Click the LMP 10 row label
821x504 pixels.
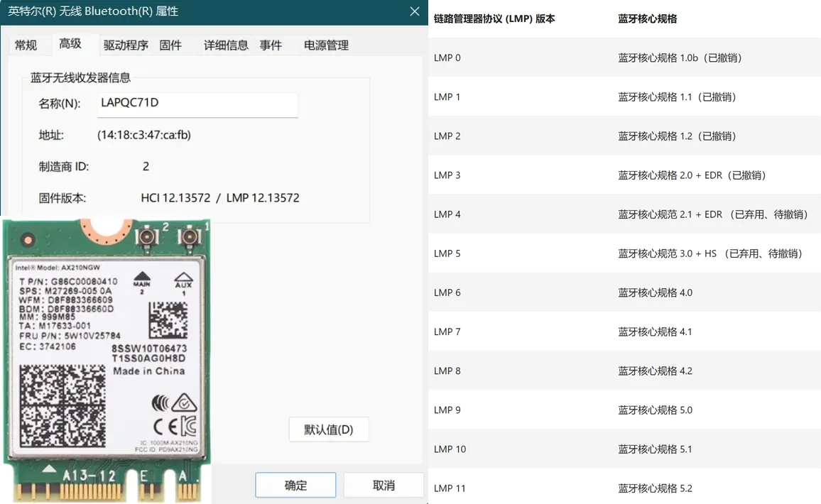pyautogui.click(x=450, y=449)
